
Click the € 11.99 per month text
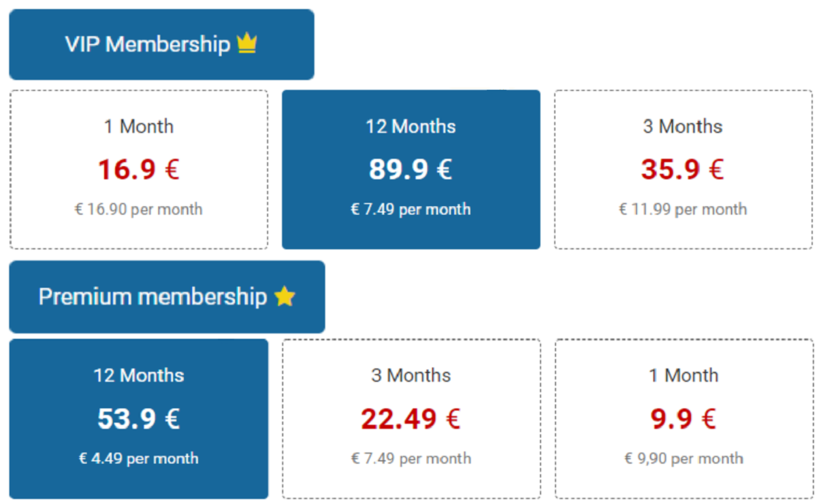683,209
